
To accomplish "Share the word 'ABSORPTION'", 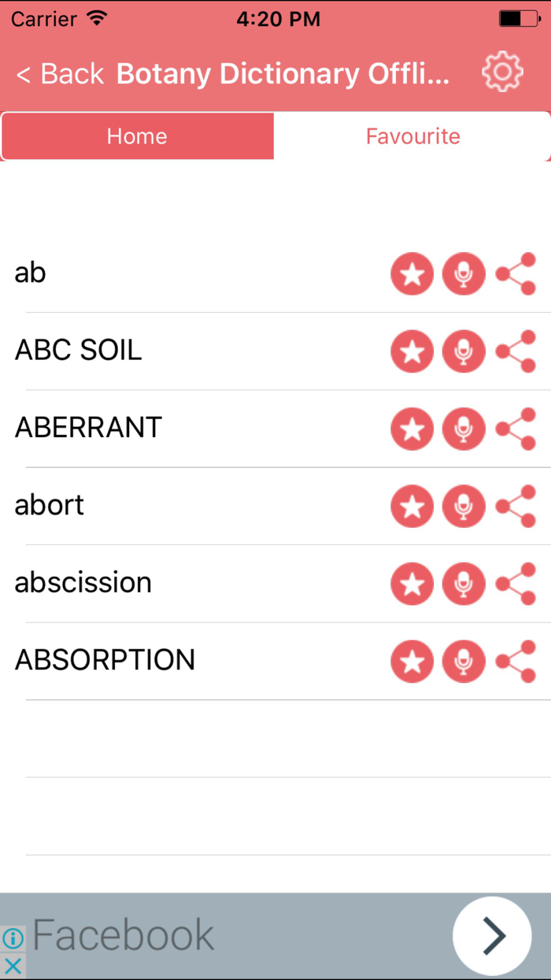I will coord(516,662).
